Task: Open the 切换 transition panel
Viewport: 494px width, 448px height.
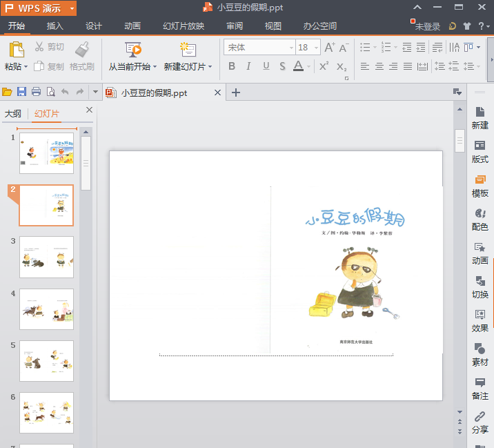Action: tap(480, 287)
